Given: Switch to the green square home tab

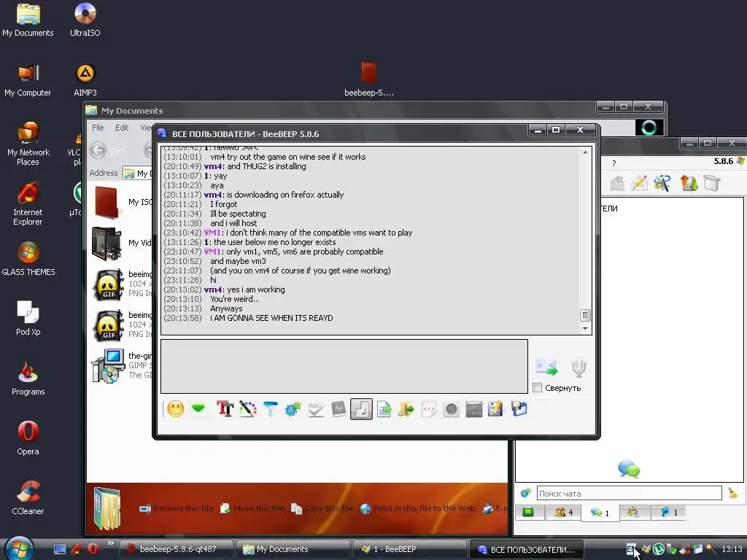Looking at the screenshot, I should [x=528, y=513].
